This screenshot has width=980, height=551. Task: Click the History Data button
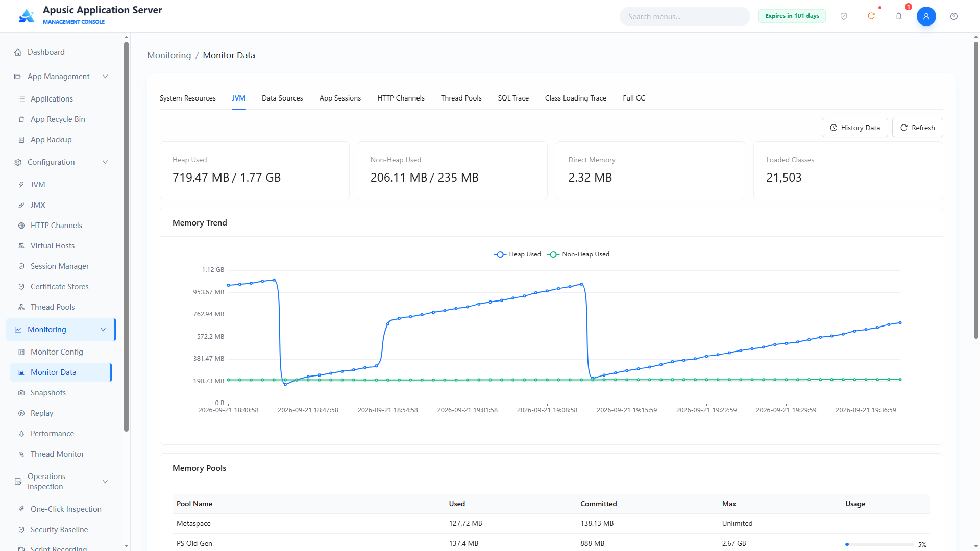[854, 128]
